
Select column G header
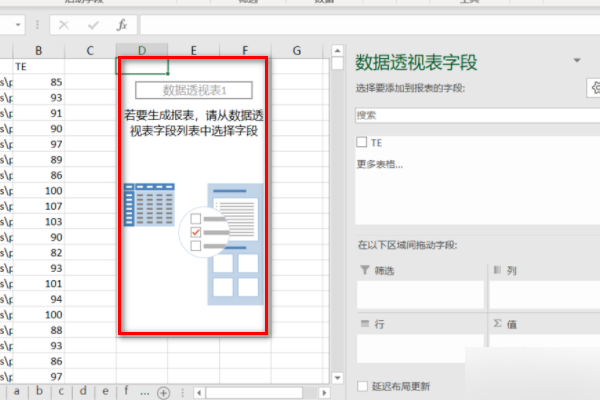[297, 51]
